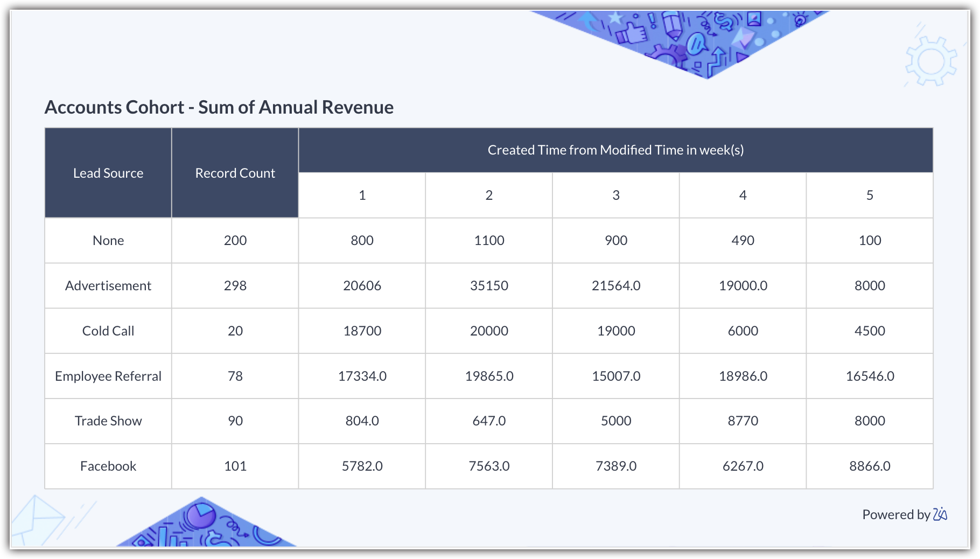
Task: Click the Zia logo next to Powered by
Action: [x=940, y=514]
